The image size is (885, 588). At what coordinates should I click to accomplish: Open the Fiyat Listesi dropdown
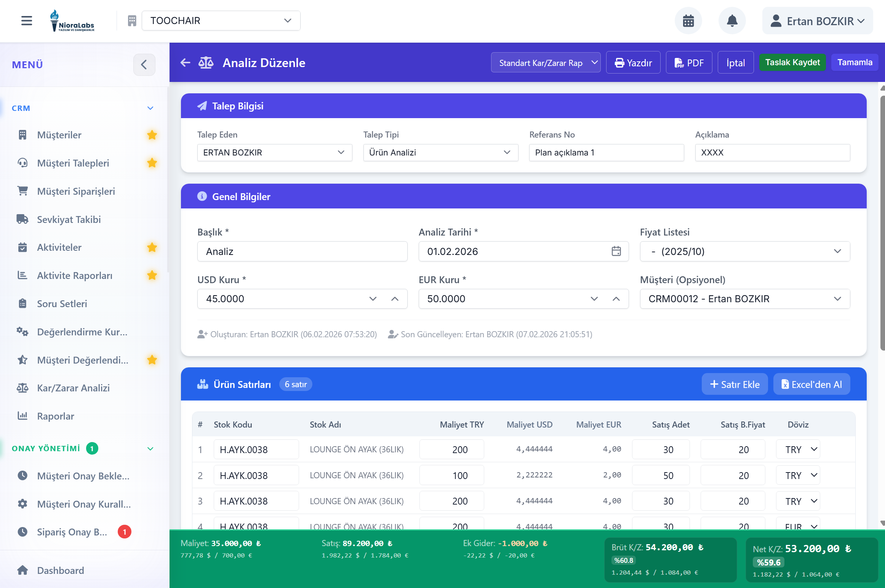(x=744, y=251)
